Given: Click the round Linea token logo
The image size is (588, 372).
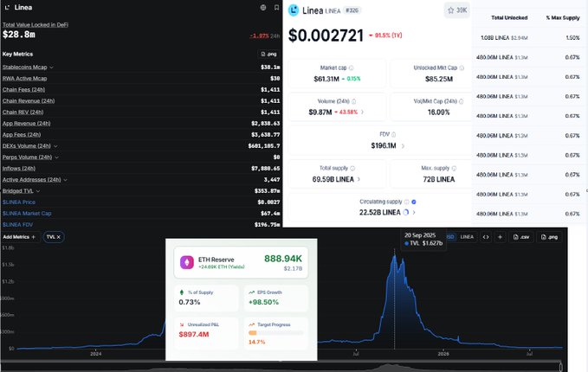Looking at the screenshot, I should coord(294,10).
